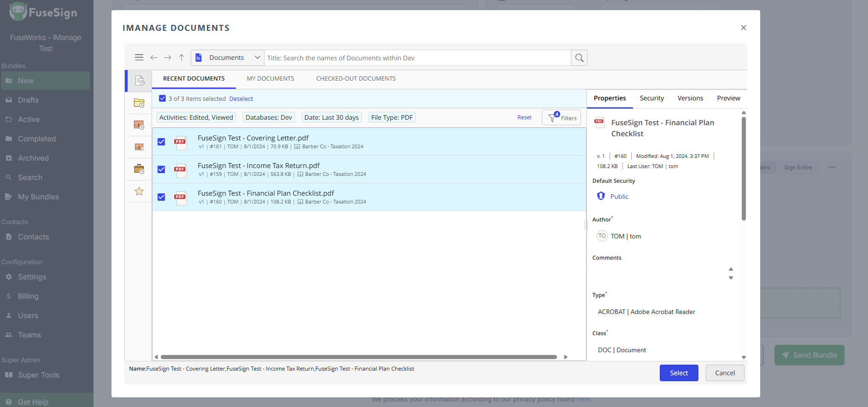Open the File Type: PDF filter
Screen dimensions: 868x407
coord(392,117)
